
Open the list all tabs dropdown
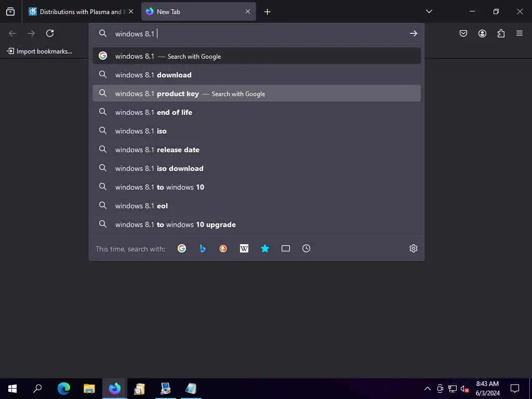[x=429, y=11]
